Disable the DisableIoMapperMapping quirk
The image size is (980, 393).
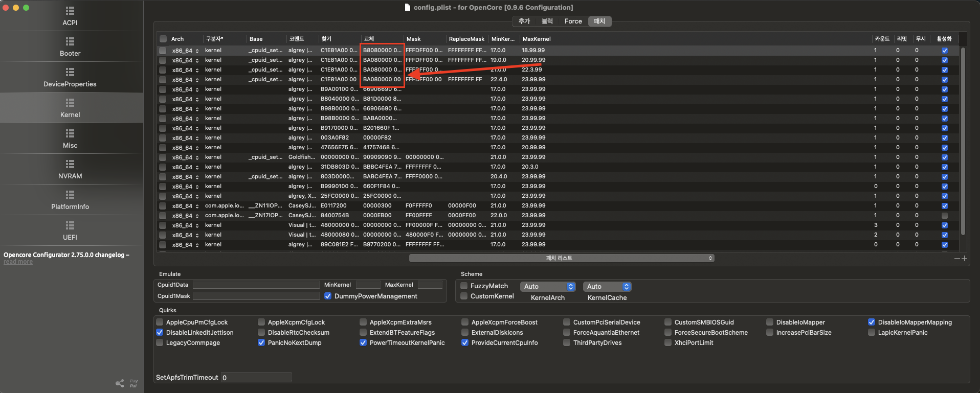[872, 322]
